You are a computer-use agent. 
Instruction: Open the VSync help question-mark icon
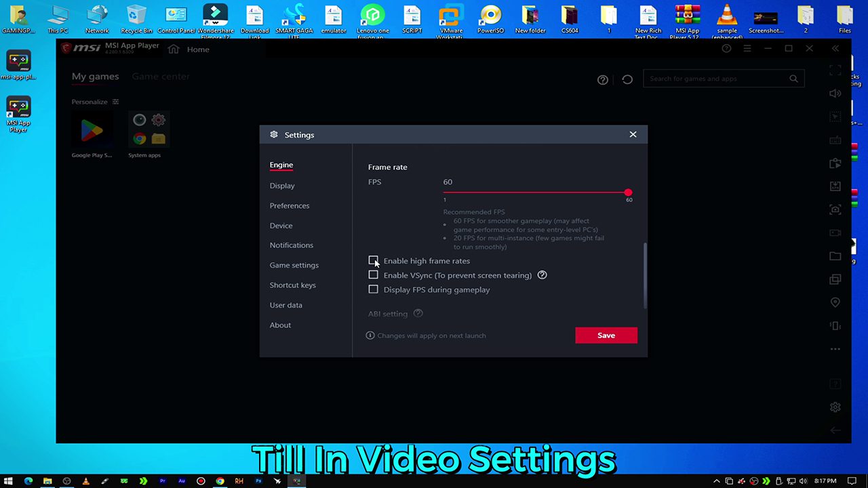click(542, 275)
